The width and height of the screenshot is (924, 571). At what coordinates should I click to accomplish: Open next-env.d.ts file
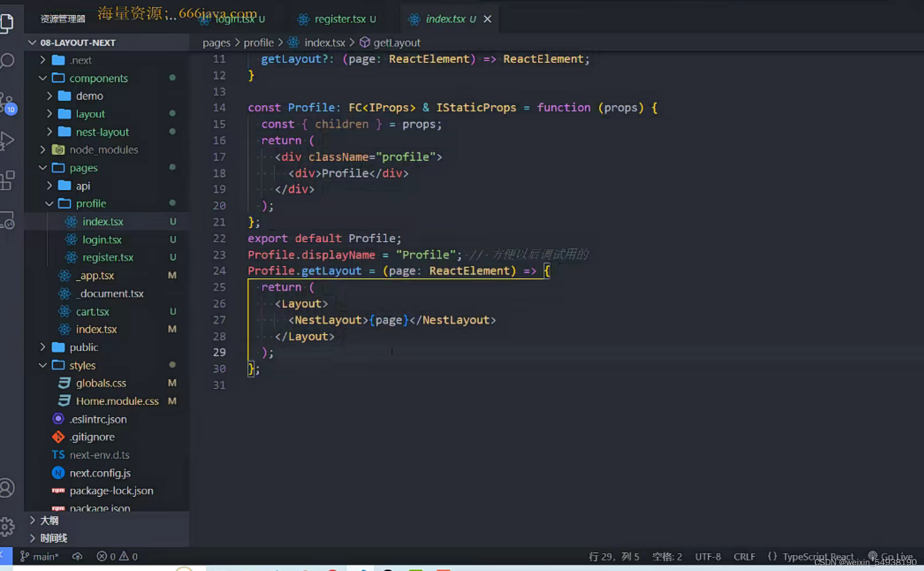pyautogui.click(x=106, y=455)
